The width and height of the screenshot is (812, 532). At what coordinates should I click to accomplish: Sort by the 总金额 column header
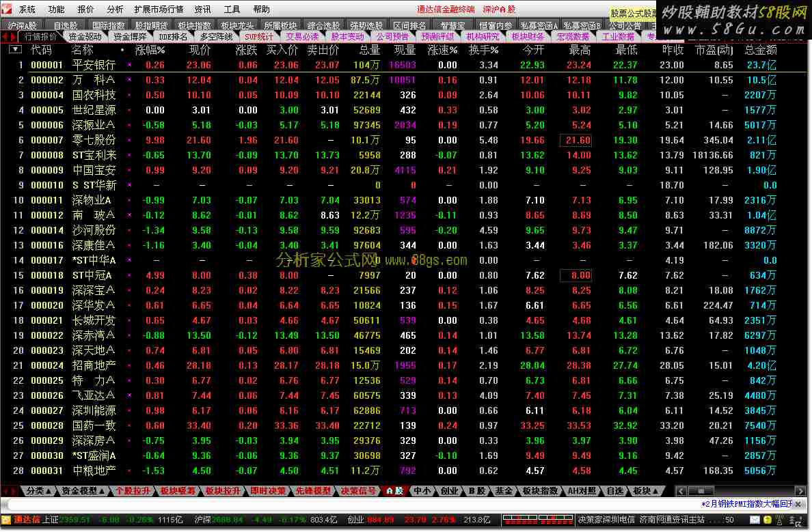(760, 51)
